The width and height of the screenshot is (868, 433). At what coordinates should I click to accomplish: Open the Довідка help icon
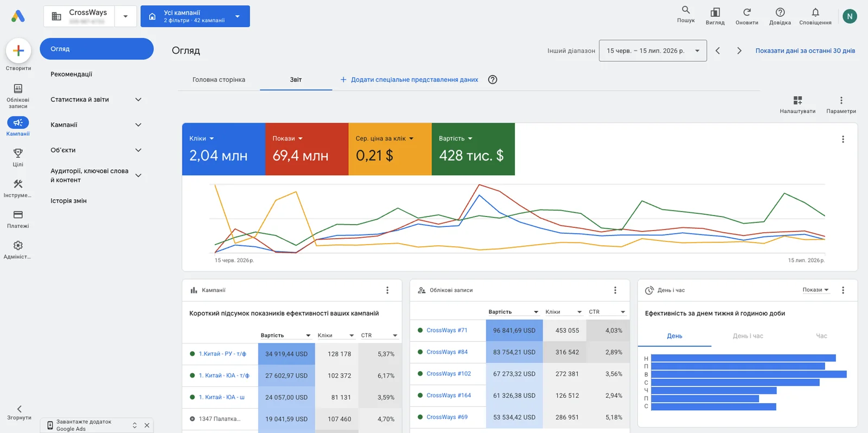tap(780, 12)
